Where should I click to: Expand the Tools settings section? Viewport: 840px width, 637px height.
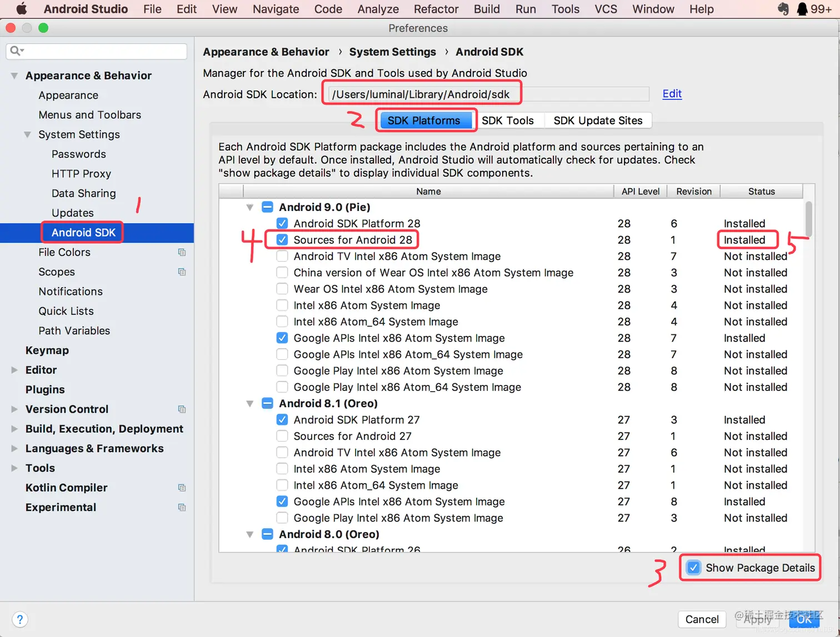pos(14,468)
